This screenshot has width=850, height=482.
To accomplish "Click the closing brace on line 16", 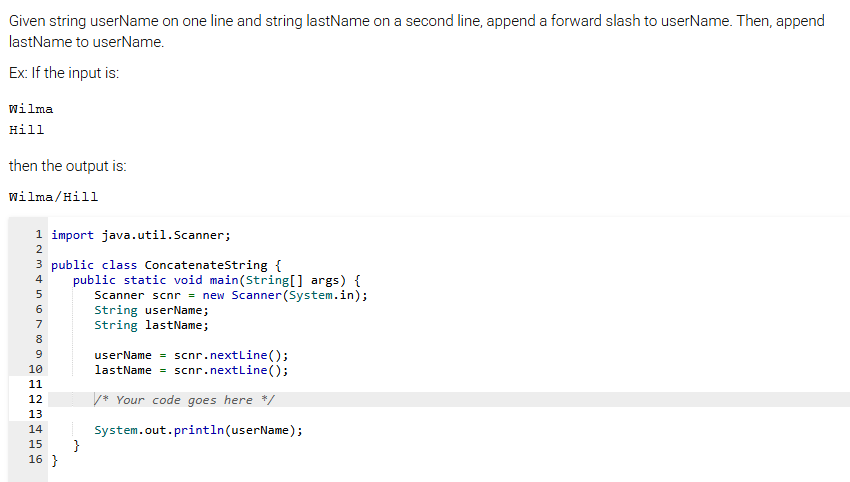I will click(x=54, y=460).
